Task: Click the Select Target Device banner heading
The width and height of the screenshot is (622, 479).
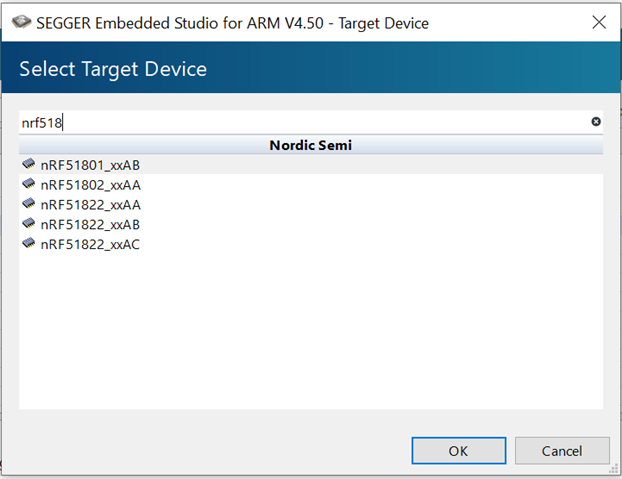Action: click(113, 69)
